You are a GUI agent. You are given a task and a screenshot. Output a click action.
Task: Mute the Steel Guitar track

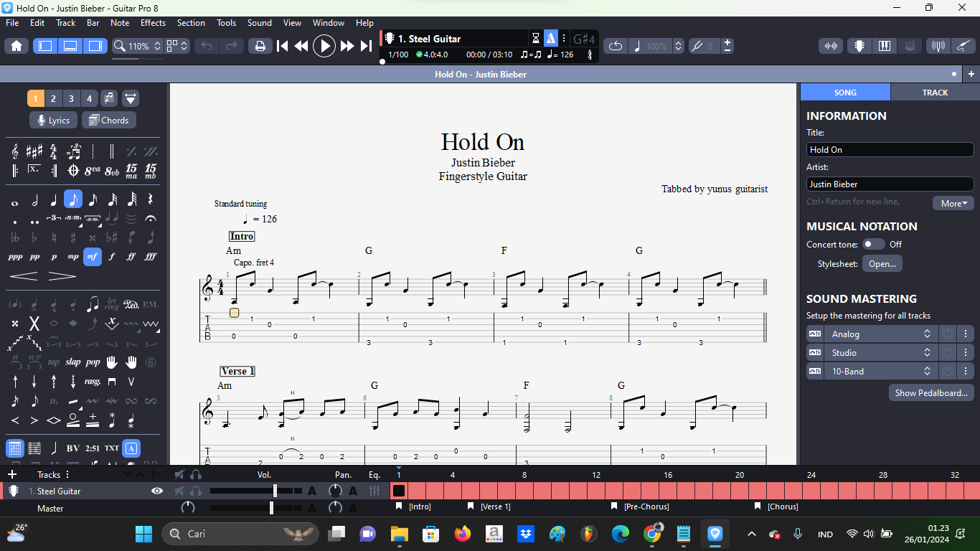[180, 491]
